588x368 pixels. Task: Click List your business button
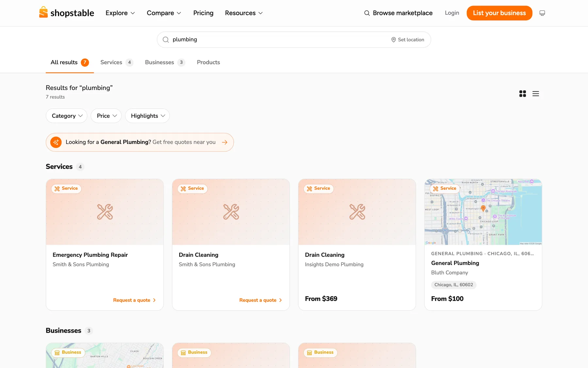[x=499, y=13]
